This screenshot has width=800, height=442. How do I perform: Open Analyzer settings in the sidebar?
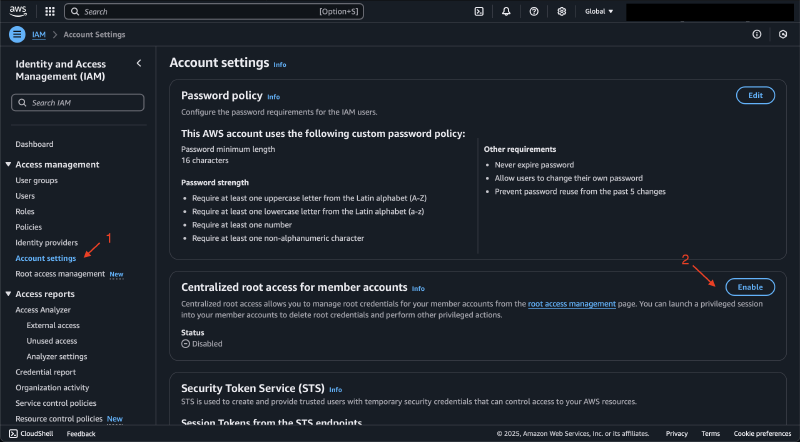pyautogui.click(x=57, y=357)
